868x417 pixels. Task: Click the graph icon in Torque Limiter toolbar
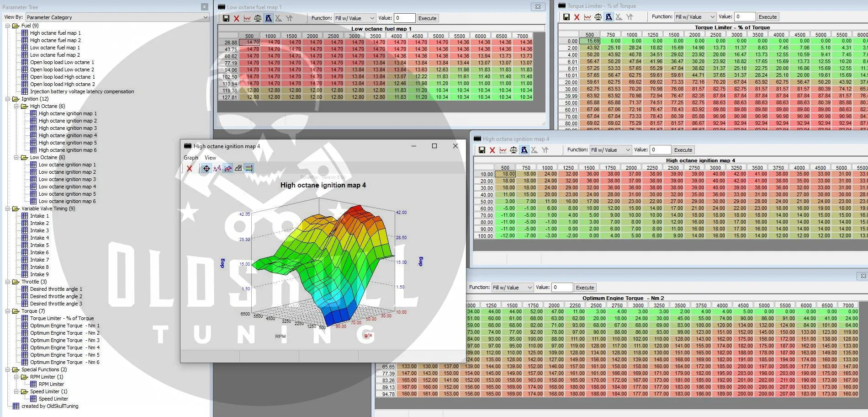(x=587, y=17)
